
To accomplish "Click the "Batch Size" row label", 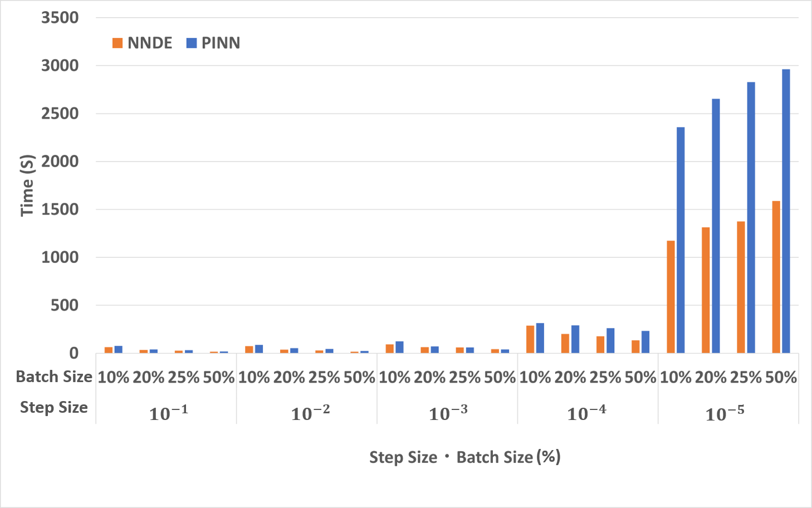I will point(54,377).
